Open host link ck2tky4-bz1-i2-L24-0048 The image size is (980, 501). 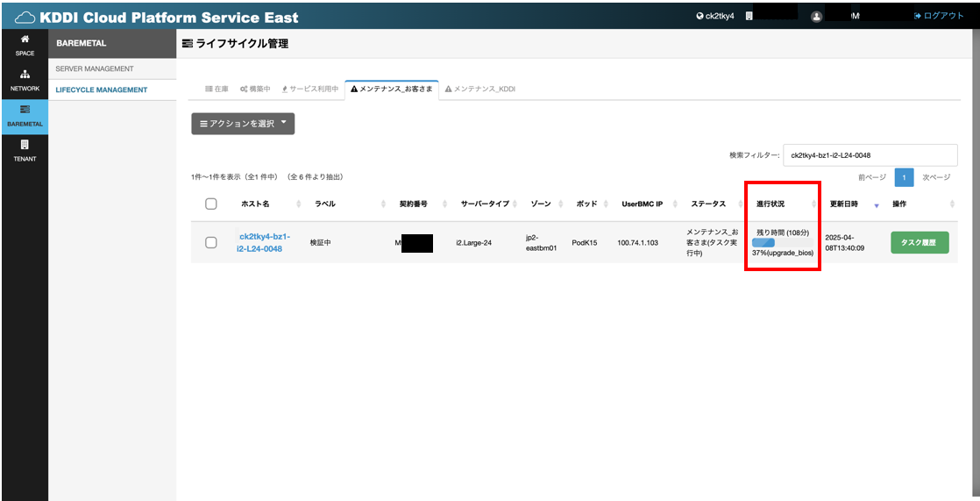click(264, 243)
